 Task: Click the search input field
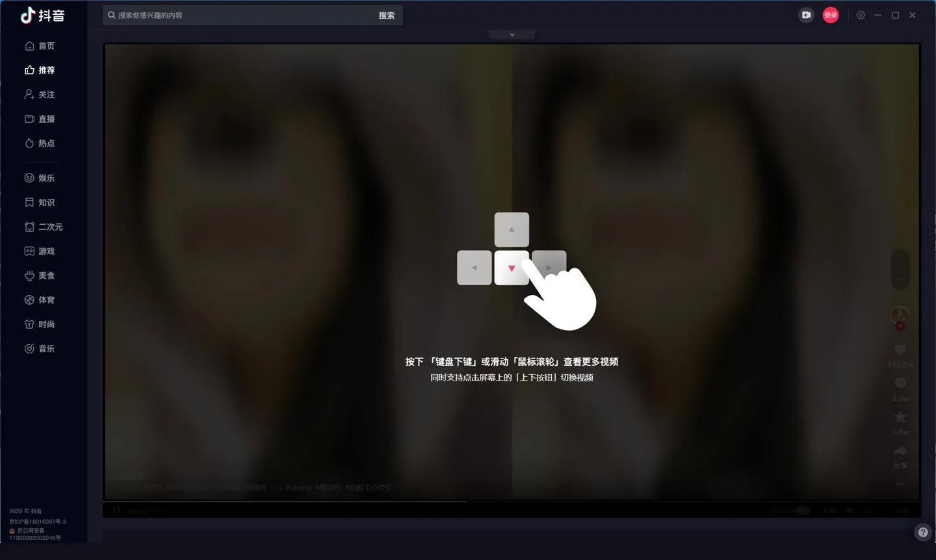point(240,15)
